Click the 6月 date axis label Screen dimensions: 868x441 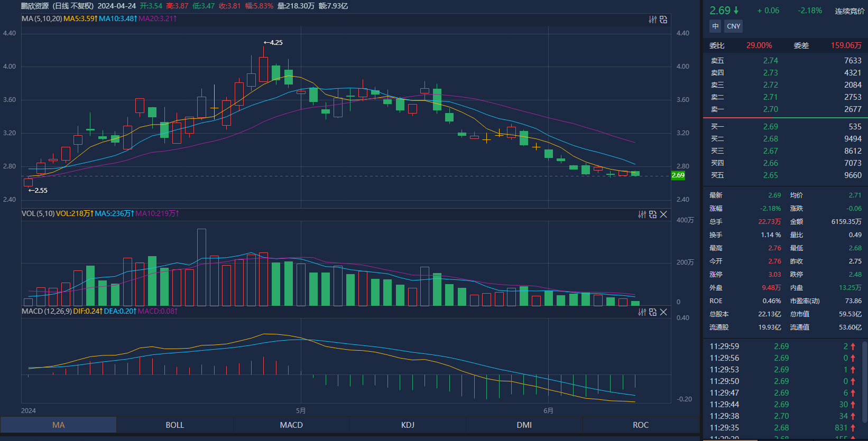[x=548, y=411]
